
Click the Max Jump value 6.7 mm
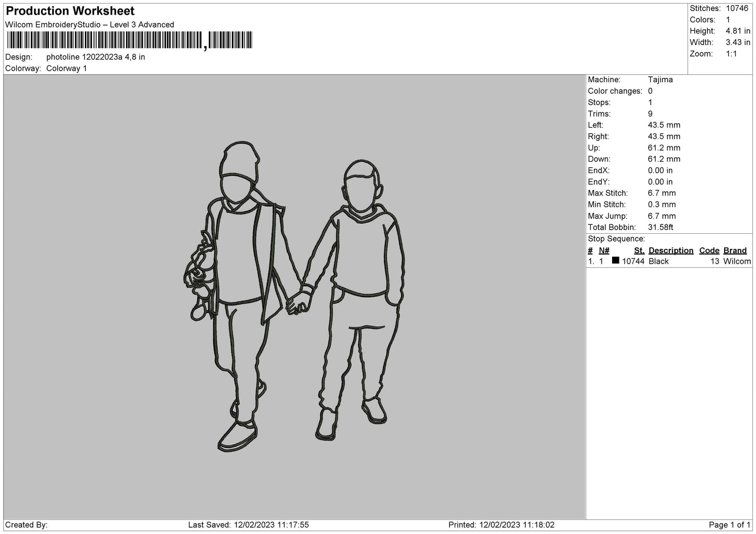click(x=662, y=216)
